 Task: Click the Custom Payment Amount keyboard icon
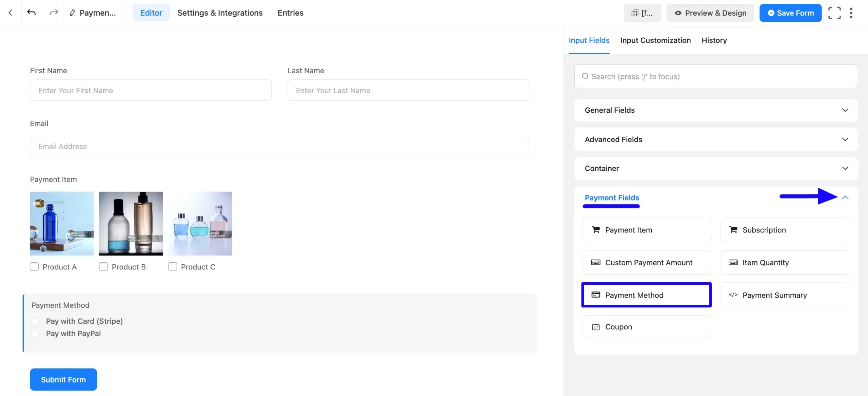[596, 262]
